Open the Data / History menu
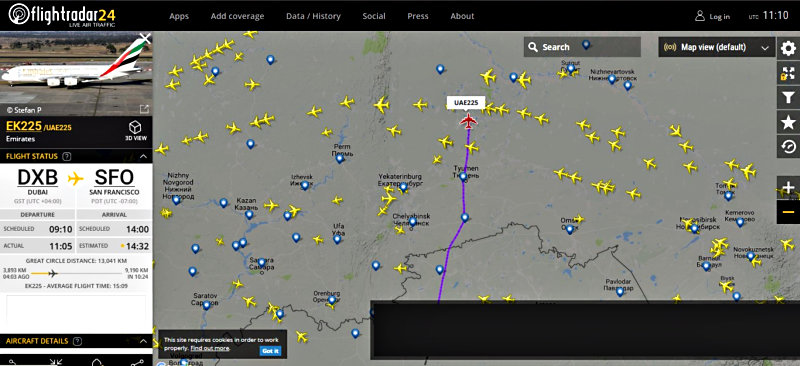This screenshot has width=800, height=366. click(313, 16)
